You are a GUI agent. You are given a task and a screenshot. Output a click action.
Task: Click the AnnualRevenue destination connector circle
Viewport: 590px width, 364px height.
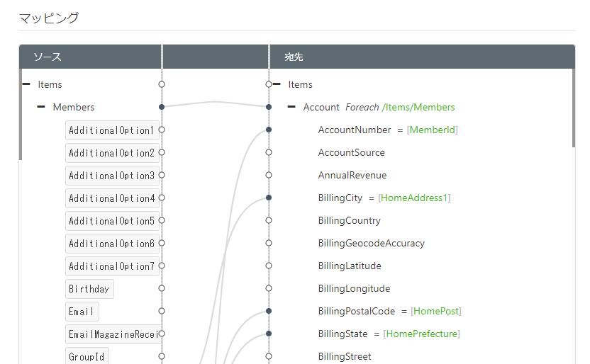pos(269,175)
